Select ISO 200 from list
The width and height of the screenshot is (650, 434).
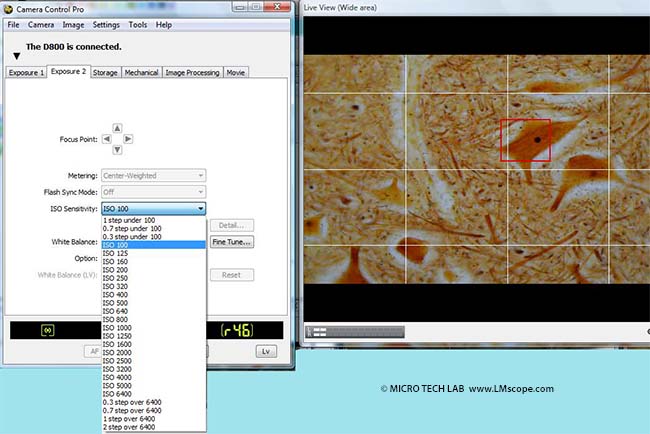pos(154,270)
